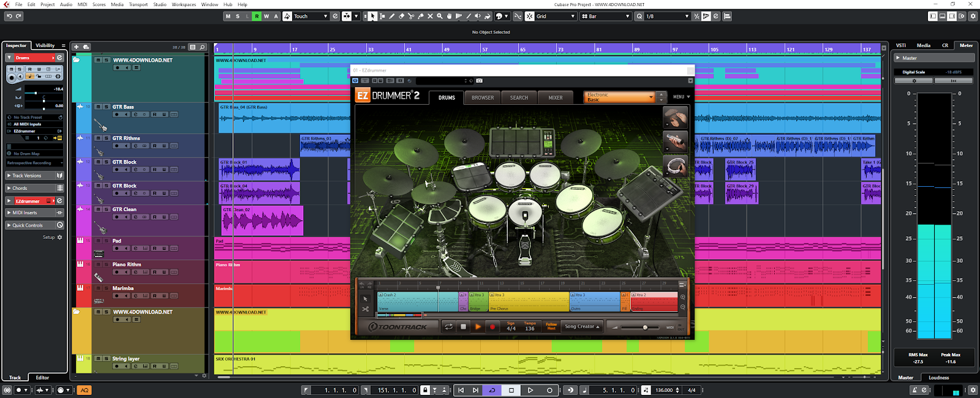Open the Electronic Basic preset dropdown
The image size is (980, 398).
coord(619,97)
